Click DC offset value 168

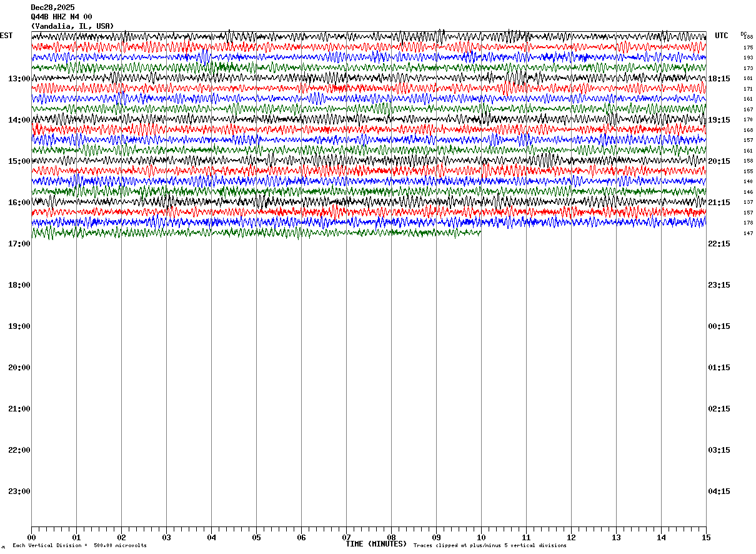[748, 130]
